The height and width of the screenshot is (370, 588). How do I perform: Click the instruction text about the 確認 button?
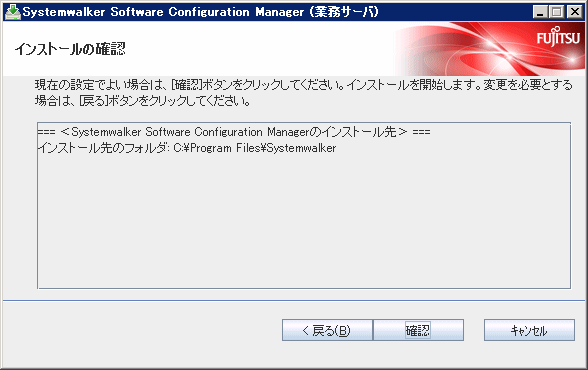click(x=304, y=85)
